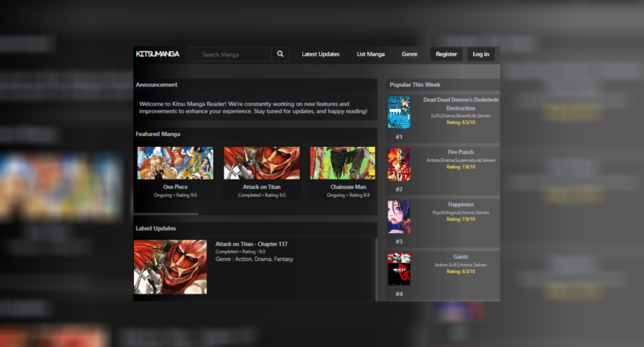Click 'Rating: 8.3/10' under Gantz

[x=461, y=272]
